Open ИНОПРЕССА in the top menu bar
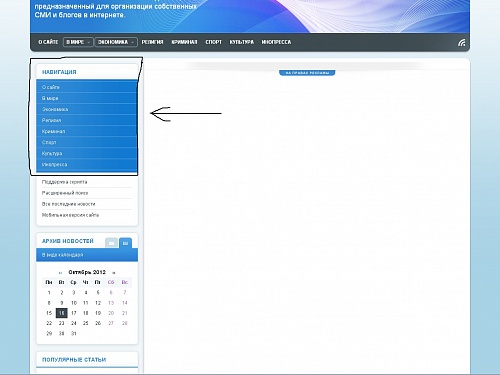 tap(276, 42)
